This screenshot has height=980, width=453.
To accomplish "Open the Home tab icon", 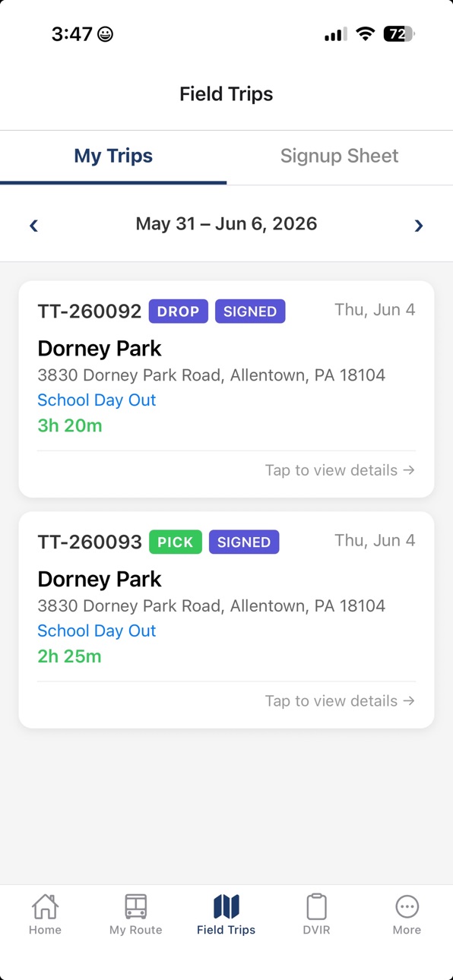I will 45,906.
